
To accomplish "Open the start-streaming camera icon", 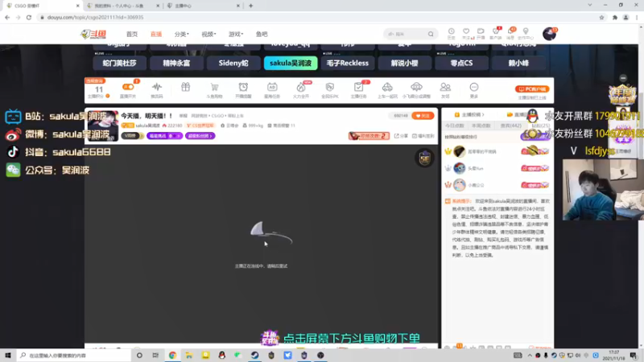I will [x=481, y=33].
